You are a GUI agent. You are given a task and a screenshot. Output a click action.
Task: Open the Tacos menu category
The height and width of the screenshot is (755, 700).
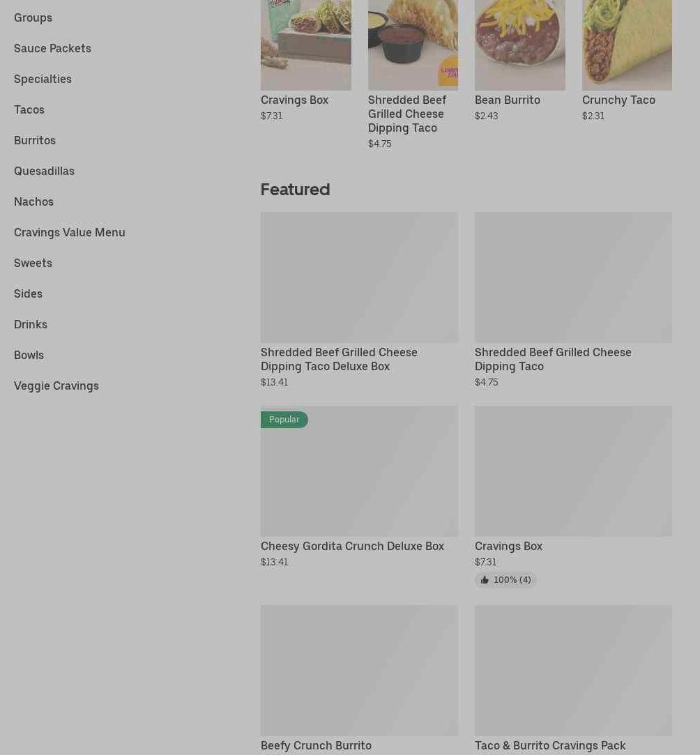click(x=29, y=109)
